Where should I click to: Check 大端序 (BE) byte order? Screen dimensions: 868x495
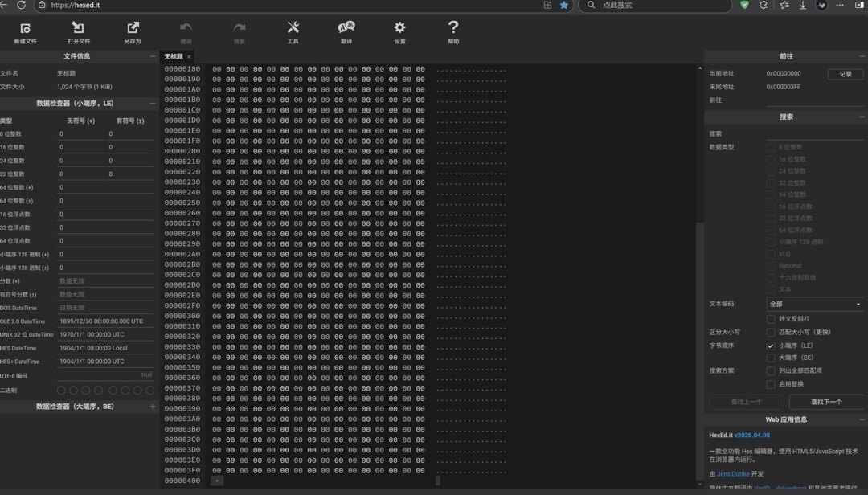[x=771, y=358]
